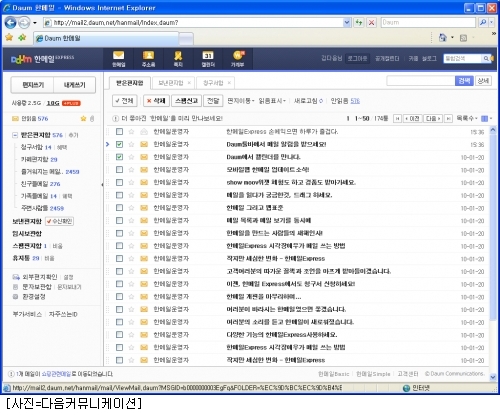
Task: Open the 쪽지 notes icon
Action: pyautogui.click(x=178, y=59)
